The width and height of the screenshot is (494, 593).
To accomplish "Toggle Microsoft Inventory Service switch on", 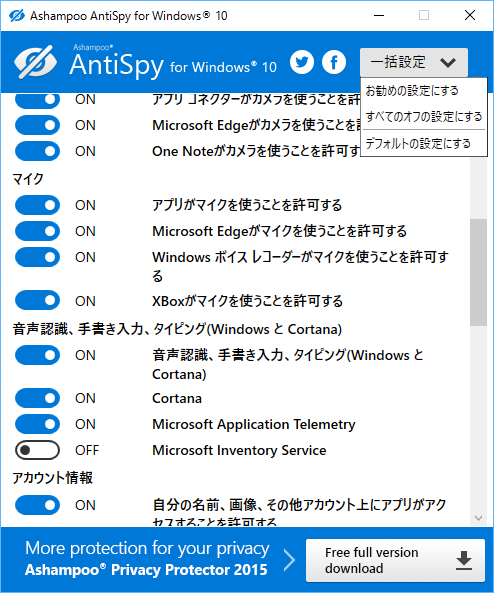I will [x=37, y=450].
